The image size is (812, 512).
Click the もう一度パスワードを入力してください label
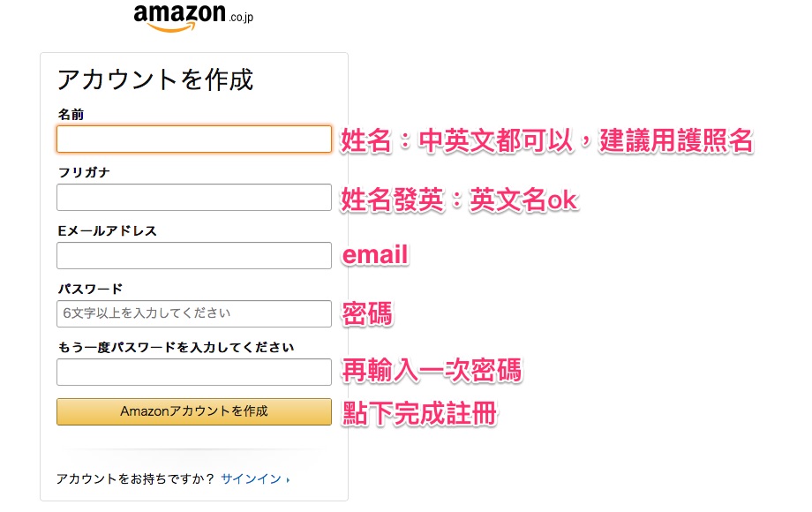(176, 348)
